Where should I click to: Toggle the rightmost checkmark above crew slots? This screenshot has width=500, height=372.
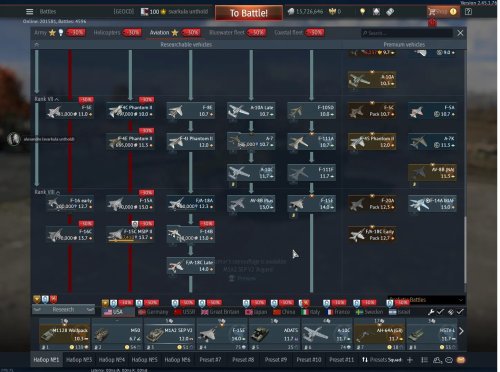[x=460, y=312]
